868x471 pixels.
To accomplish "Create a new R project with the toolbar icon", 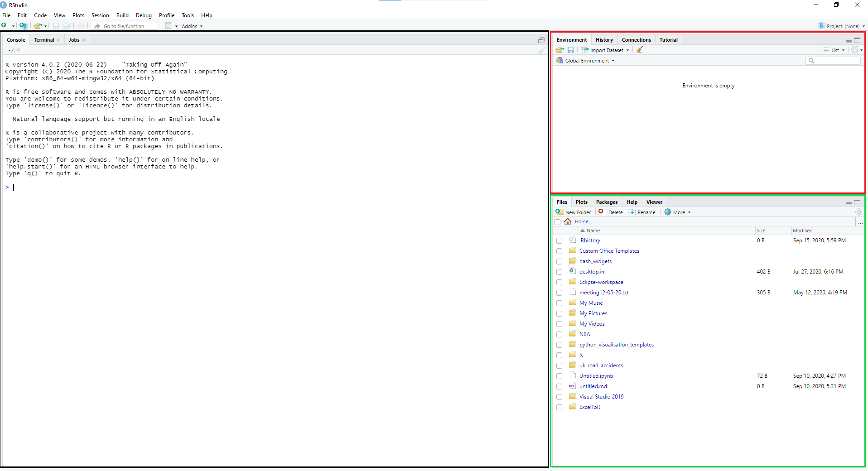I will [24, 26].
